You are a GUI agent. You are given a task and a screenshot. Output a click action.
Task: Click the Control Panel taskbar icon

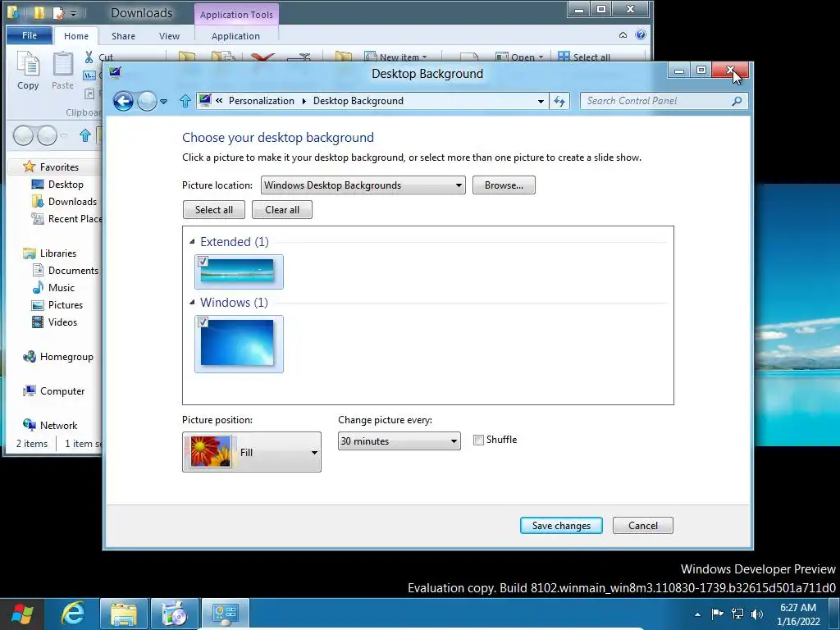[x=226, y=614]
